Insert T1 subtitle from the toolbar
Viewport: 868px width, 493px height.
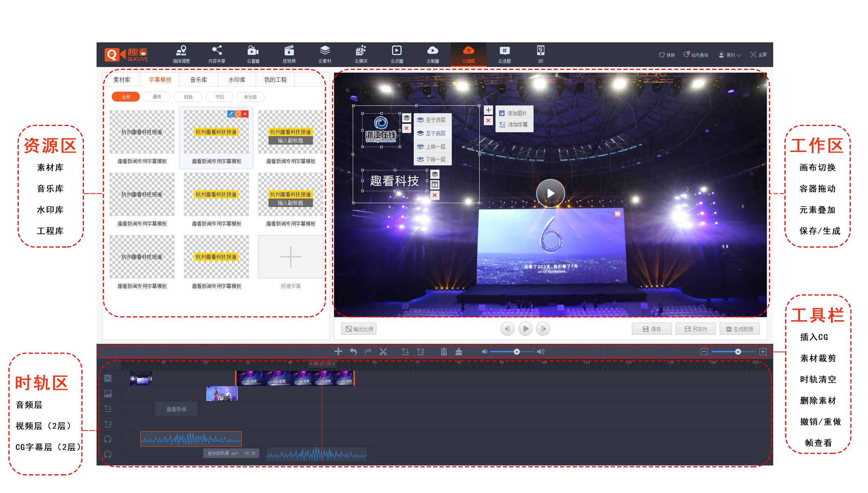(405, 352)
